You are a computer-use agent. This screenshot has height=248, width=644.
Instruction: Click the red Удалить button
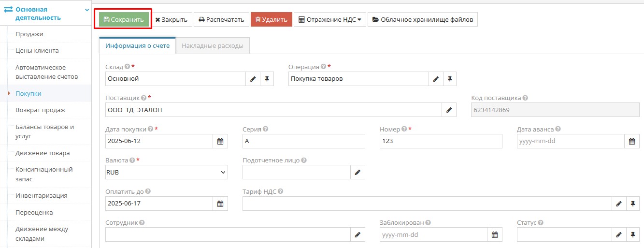pyautogui.click(x=271, y=20)
